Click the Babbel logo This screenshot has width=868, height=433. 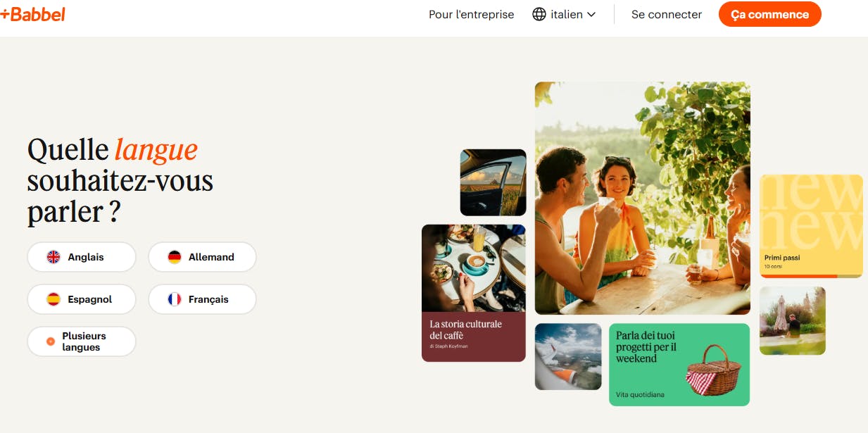tap(33, 14)
